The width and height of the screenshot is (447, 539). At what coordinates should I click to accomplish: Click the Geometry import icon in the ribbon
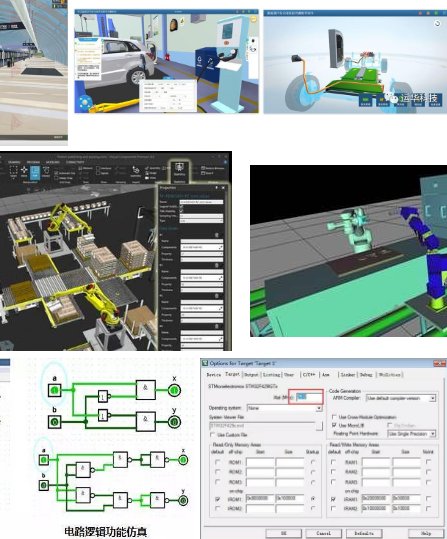[x=136, y=171]
